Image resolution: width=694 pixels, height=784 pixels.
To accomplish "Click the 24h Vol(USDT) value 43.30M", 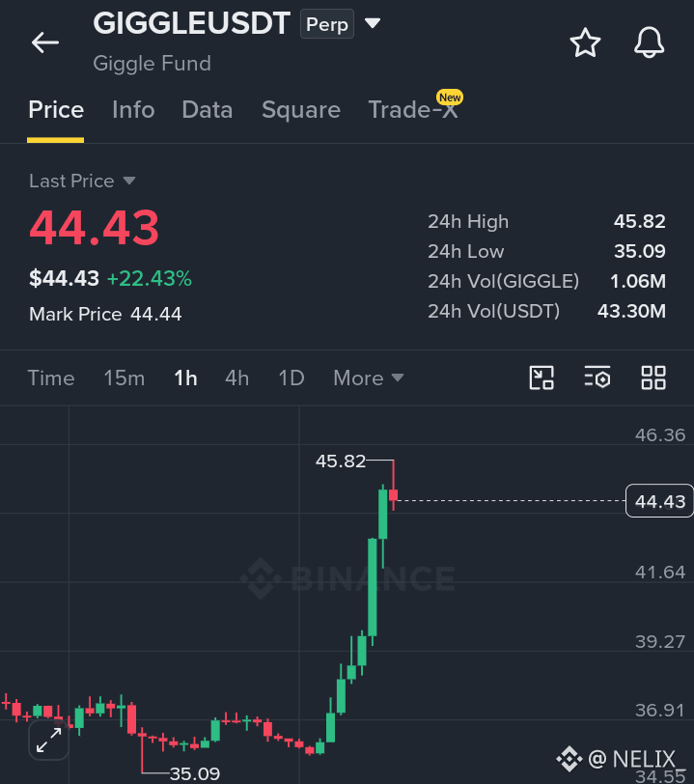I will [x=631, y=311].
